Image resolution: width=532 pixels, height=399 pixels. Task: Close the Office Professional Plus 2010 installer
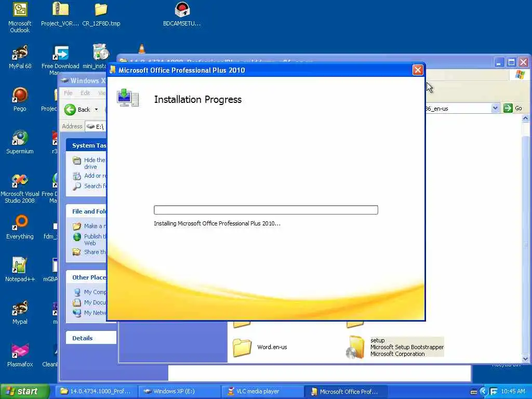[418, 70]
